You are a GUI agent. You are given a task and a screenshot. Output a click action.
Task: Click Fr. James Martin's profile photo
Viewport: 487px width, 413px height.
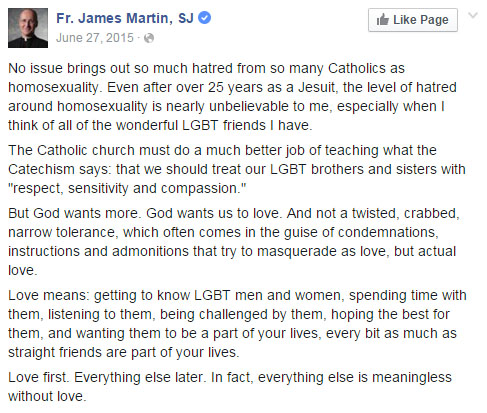click(x=28, y=28)
